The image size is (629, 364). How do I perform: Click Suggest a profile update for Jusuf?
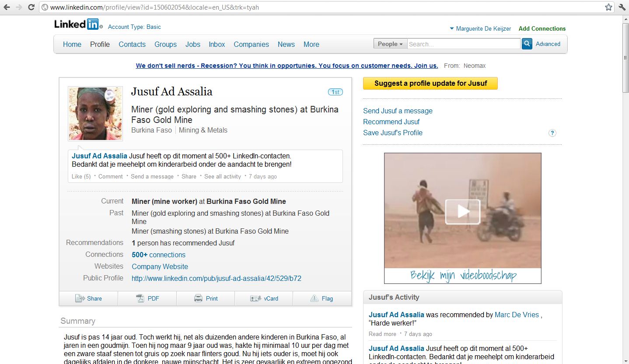pos(430,83)
